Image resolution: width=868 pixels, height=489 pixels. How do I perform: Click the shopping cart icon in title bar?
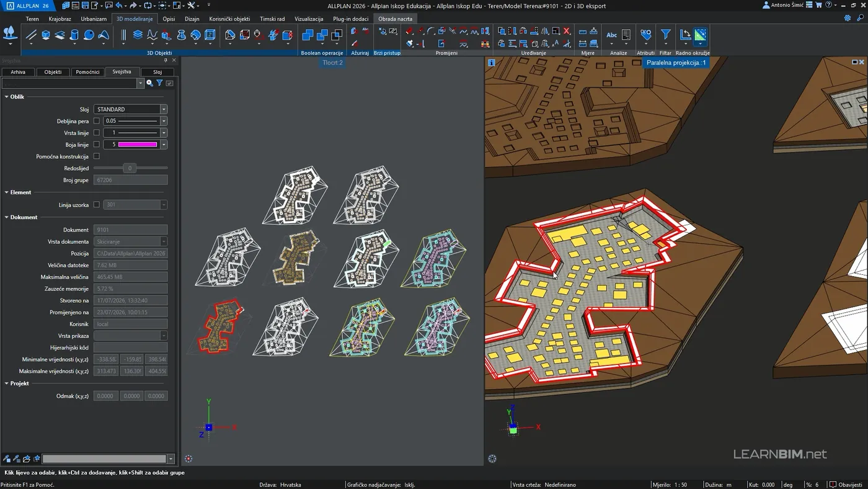(x=818, y=5)
